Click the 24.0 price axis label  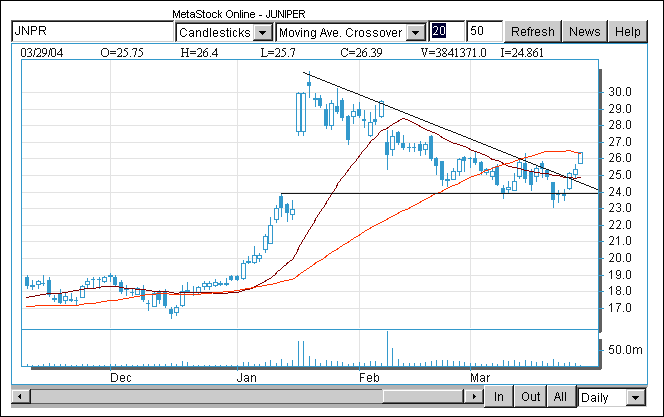tap(620, 192)
